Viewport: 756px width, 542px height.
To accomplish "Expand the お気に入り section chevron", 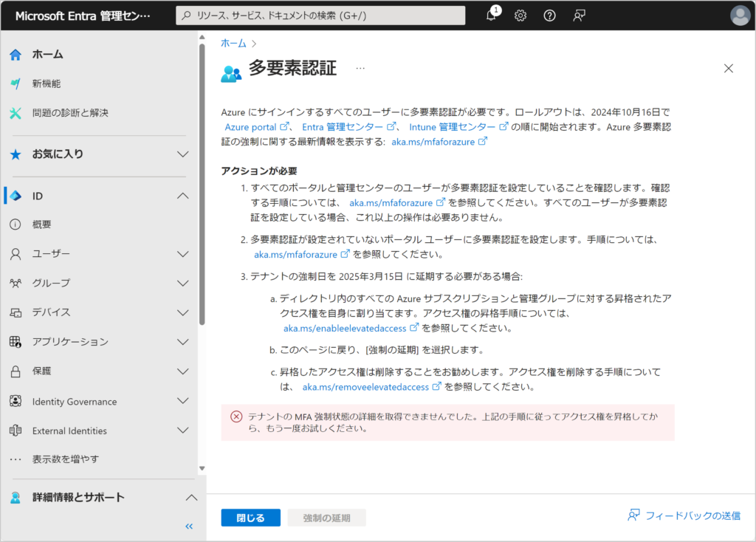I will click(x=183, y=154).
